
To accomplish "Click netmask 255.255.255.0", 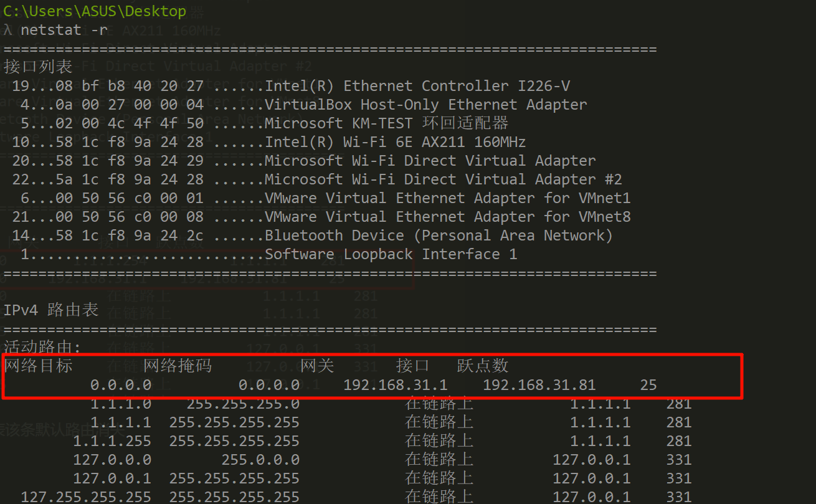I will tap(243, 404).
